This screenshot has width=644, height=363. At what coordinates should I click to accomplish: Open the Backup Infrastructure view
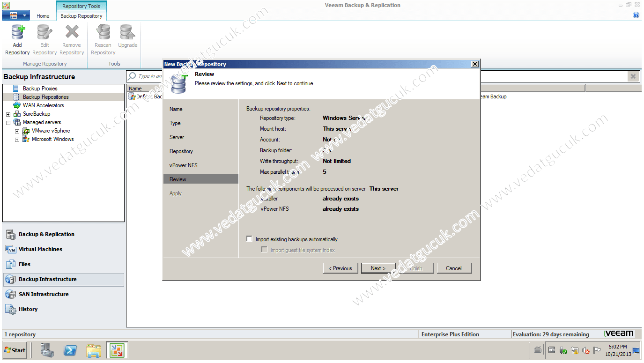tap(64, 280)
